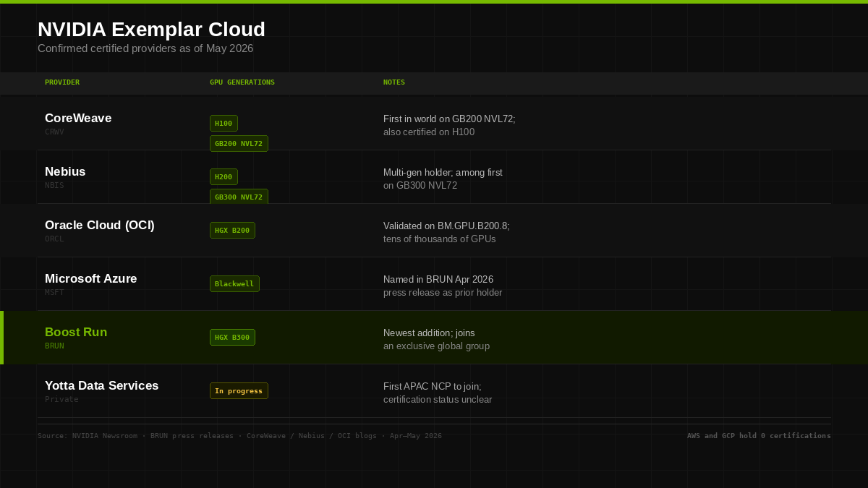Select the highlighted Boost Run provider name
The width and height of the screenshot is (868, 488).
click(x=76, y=332)
